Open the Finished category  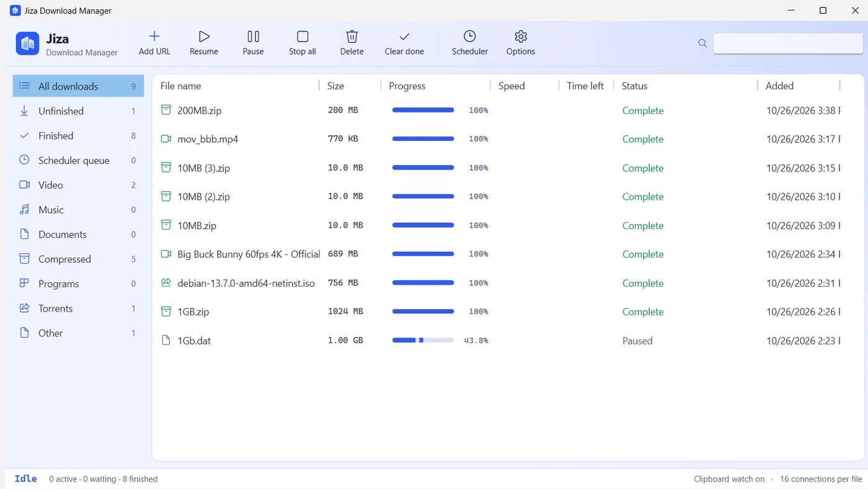(x=78, y=136)
